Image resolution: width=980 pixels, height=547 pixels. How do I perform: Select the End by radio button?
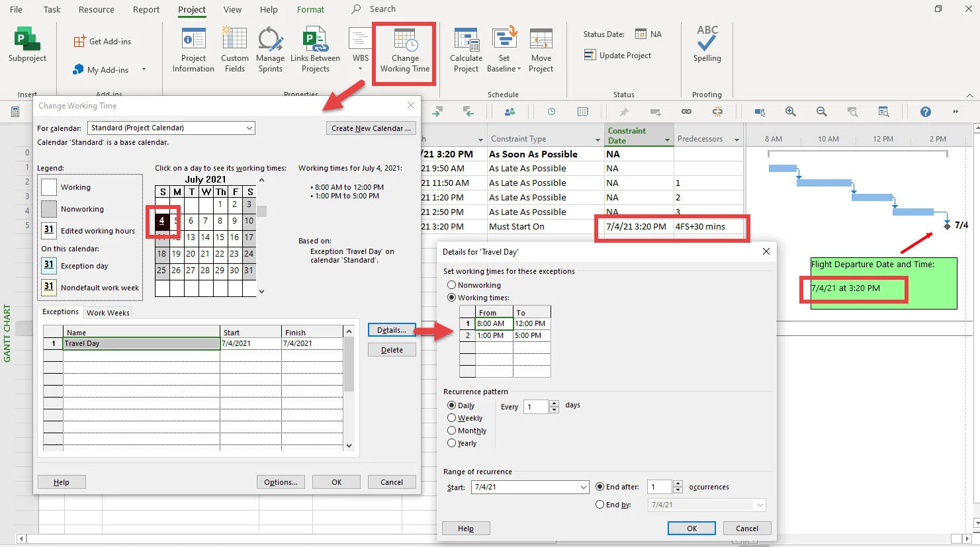tap(600, 505)
